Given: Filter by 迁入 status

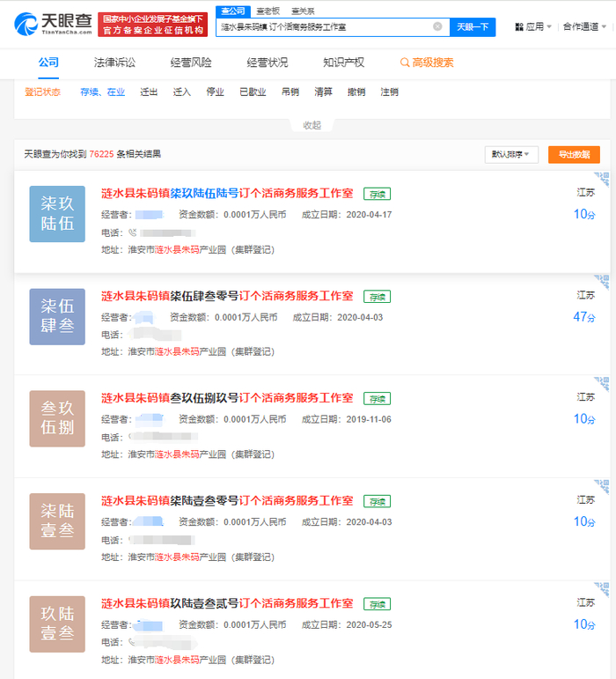Looking at the screenshot, I should point(181,92).
